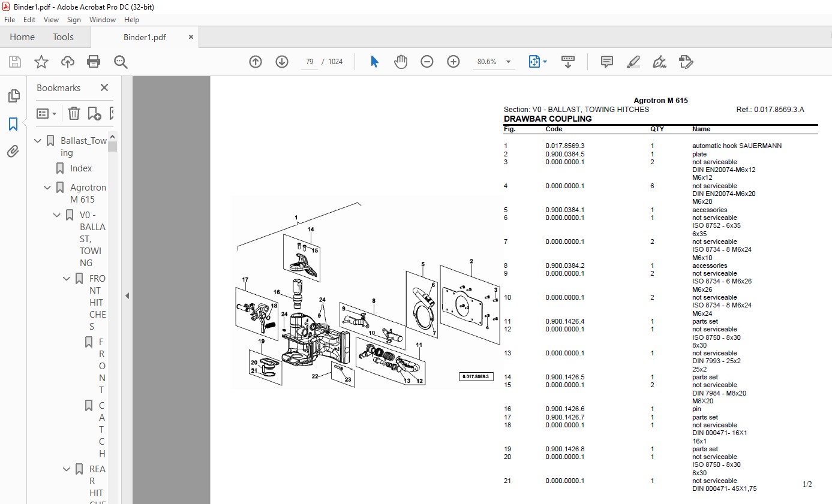Select the FRONT CATCH bookmark
Screen dimensions: 832x504
coord(102,397)
